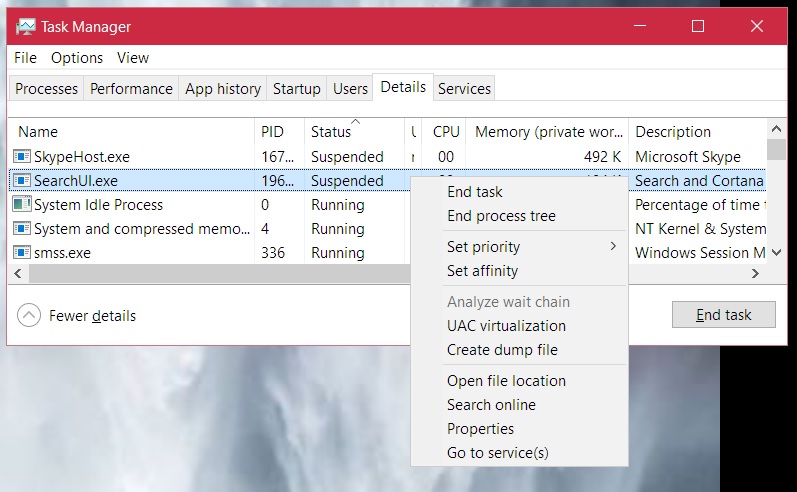This screenshot has width=797, height=492.
Task: Click the NT Kernel & System description
Action: click(700, 229)
